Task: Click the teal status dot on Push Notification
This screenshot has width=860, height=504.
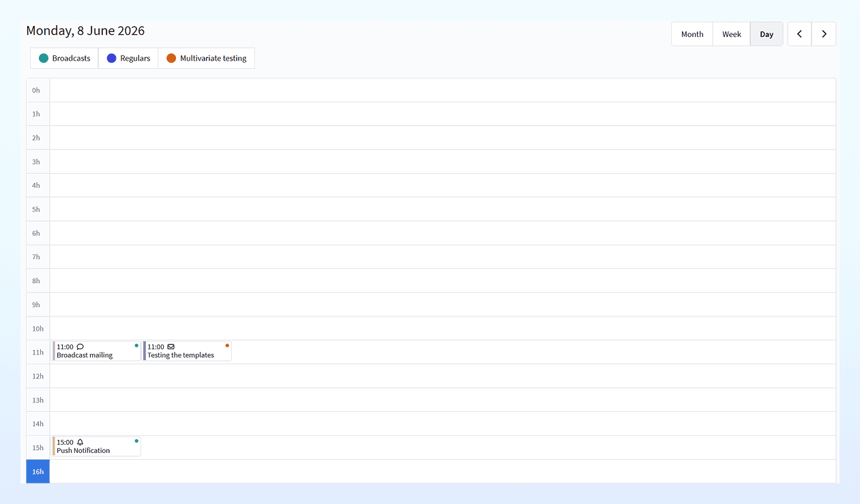Action: click(136, 441)
